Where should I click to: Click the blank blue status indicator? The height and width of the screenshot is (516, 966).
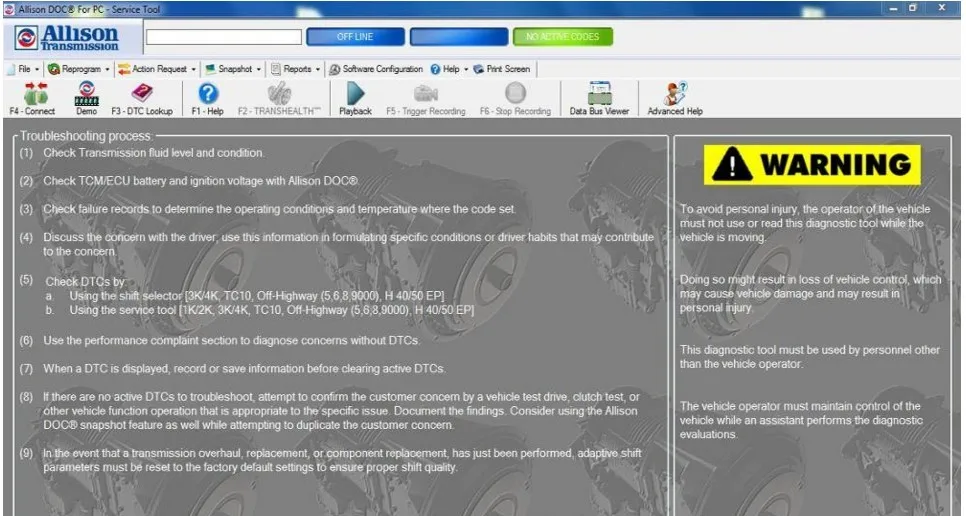[x=459, y=37]
